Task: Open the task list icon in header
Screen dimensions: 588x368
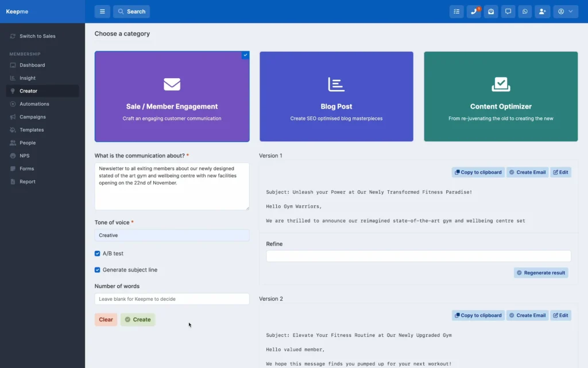Action: (457, 11)
